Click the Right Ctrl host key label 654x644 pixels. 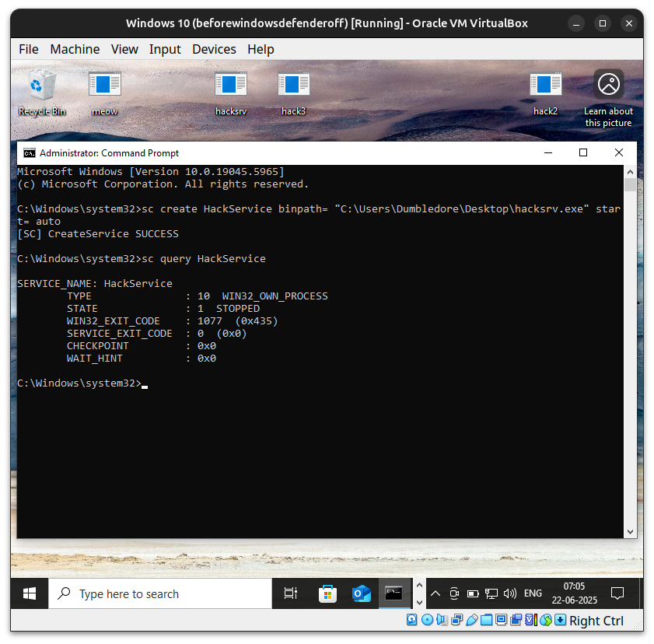pyautogui.click(x=596, y=621)
